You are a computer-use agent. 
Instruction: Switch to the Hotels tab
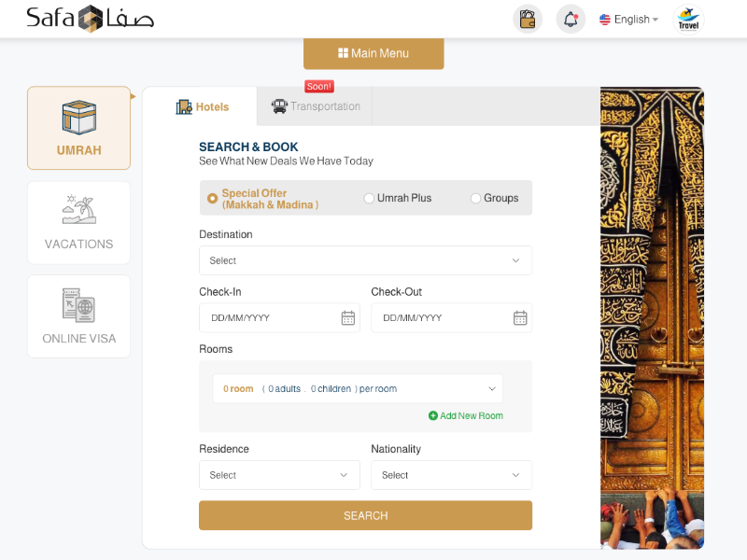tap(202, 107)
